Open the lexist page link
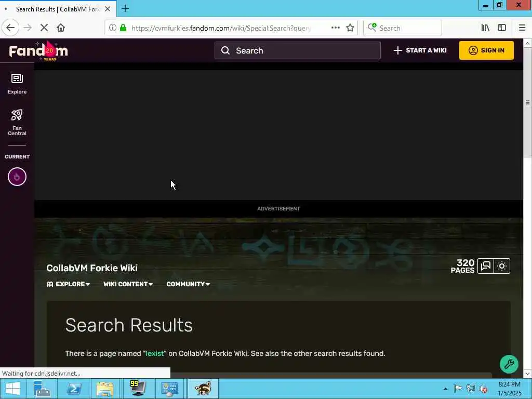The image size is (532, 399). tap(155, 353)
